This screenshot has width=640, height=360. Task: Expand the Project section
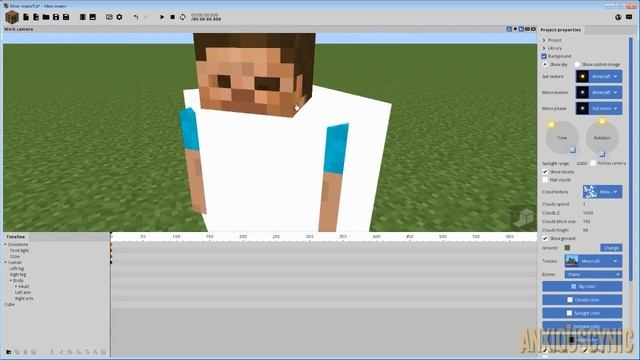tap(544, 40)
